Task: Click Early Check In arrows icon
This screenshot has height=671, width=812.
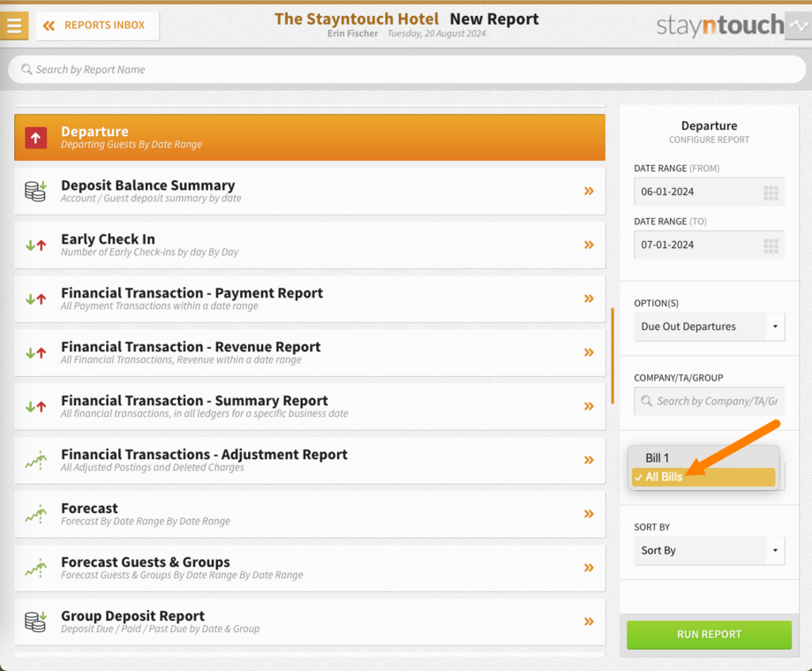Action: point(35,245)
